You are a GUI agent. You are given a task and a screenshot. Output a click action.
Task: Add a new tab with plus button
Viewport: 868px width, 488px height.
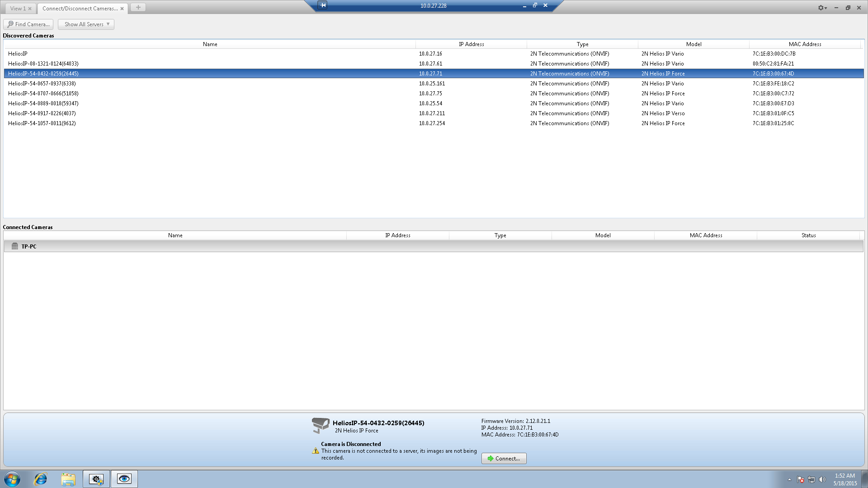[x=138, y=8]
